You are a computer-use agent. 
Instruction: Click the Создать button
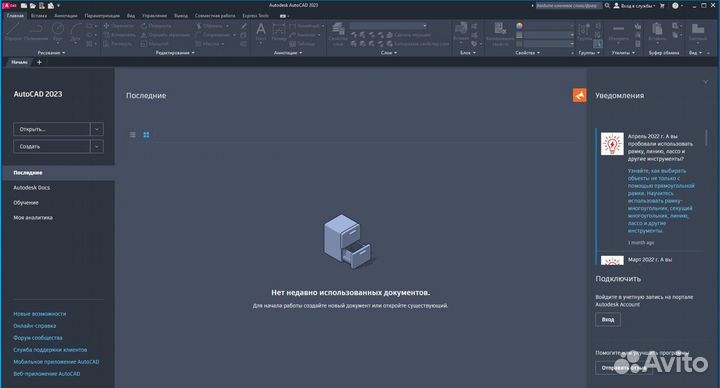pos(52,146)
